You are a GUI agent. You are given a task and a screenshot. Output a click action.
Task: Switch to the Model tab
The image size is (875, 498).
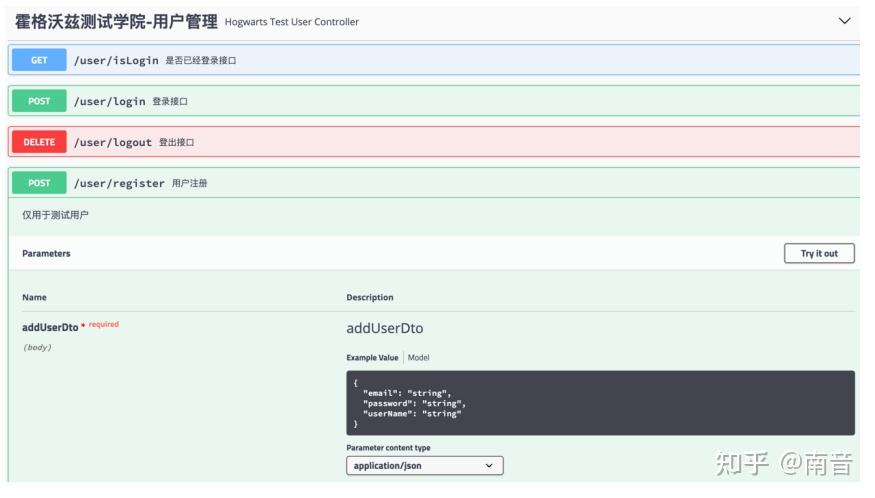(418, 357)
